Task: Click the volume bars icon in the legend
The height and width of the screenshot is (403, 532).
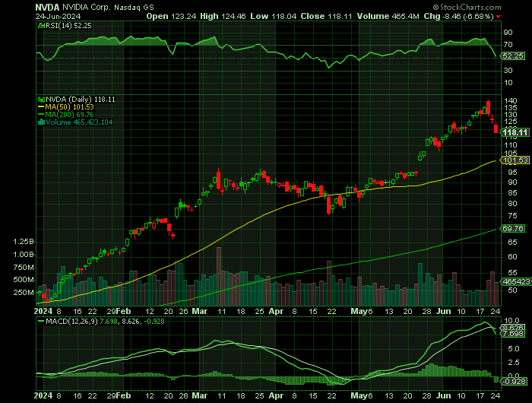Action: pos(41,122)
